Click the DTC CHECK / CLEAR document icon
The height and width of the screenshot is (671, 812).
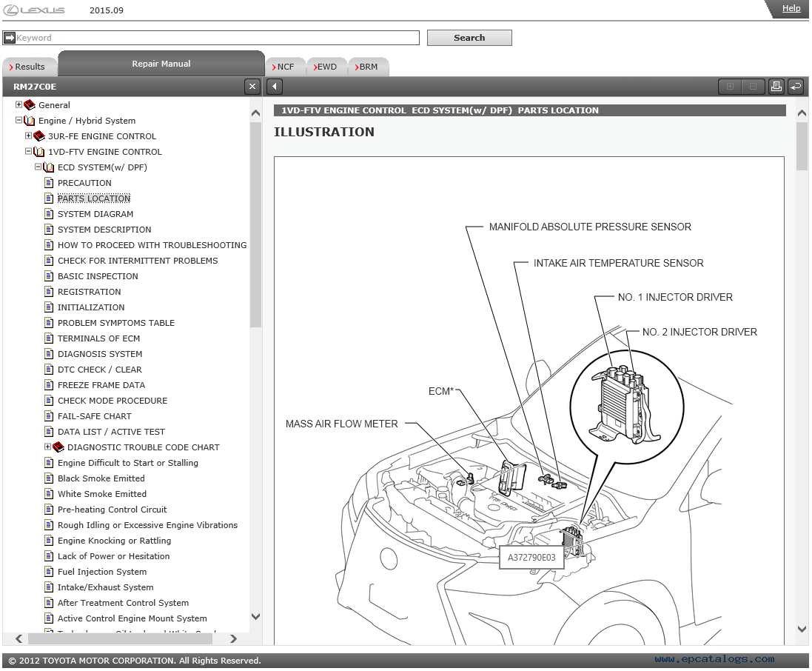point(49,370)
